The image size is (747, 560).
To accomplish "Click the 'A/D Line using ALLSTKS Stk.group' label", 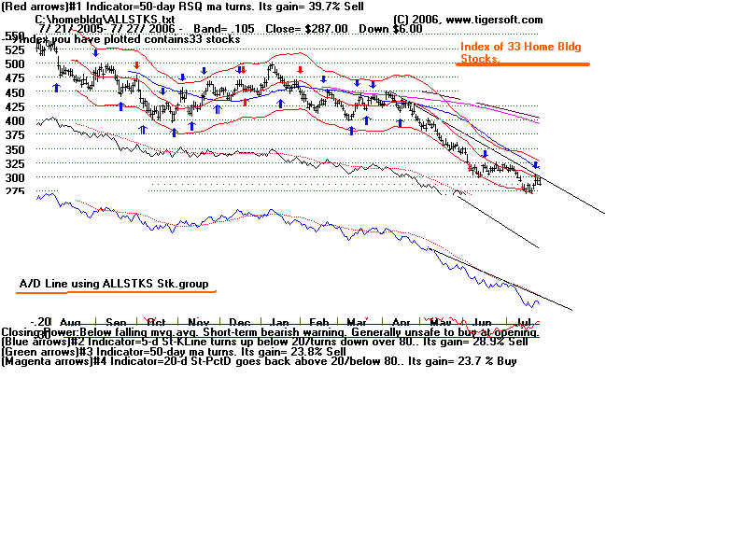I will click(114, 282).
